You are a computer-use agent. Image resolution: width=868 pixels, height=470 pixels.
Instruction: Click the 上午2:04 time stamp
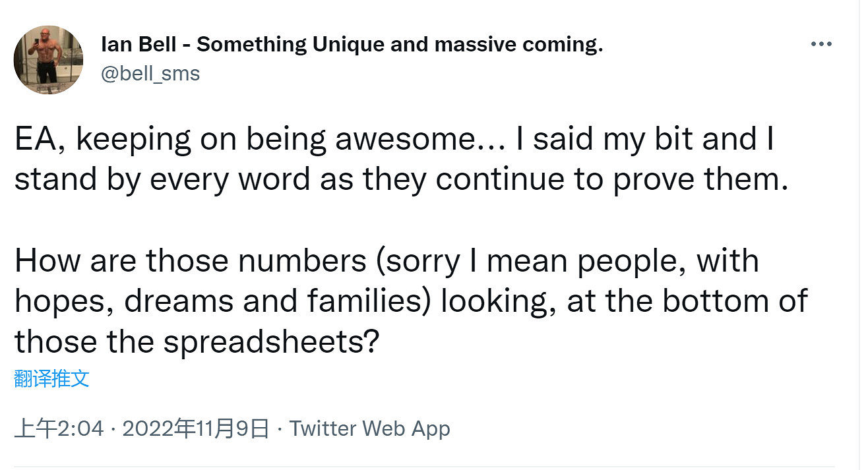(59, 429)
